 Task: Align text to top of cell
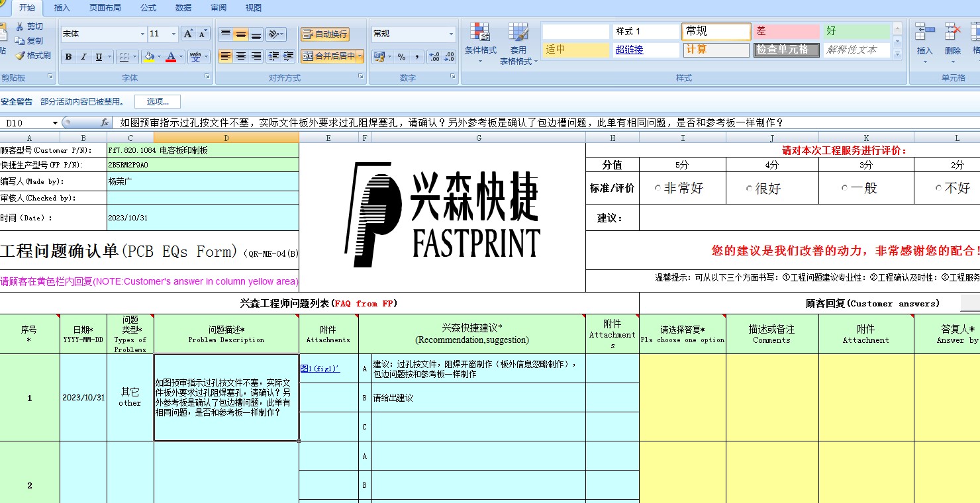click(226, 34)
